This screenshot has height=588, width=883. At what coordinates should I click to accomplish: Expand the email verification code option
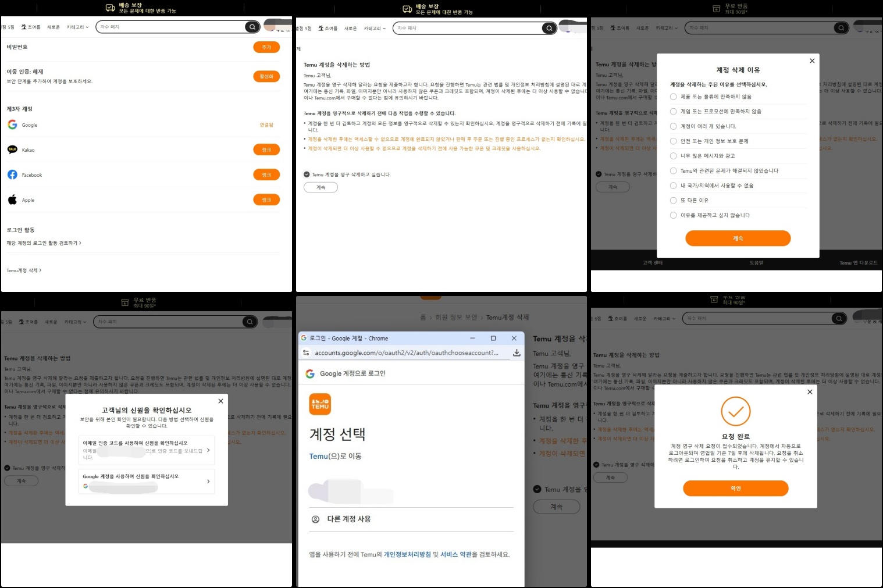[147, 450]
